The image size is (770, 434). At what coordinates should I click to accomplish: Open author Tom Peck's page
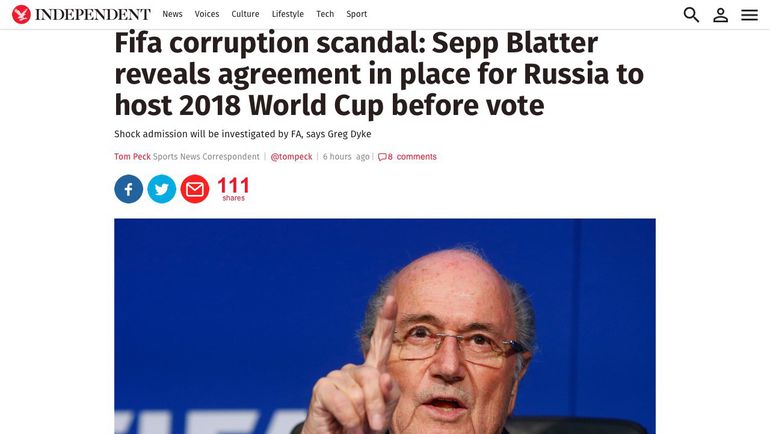point(133,157)
